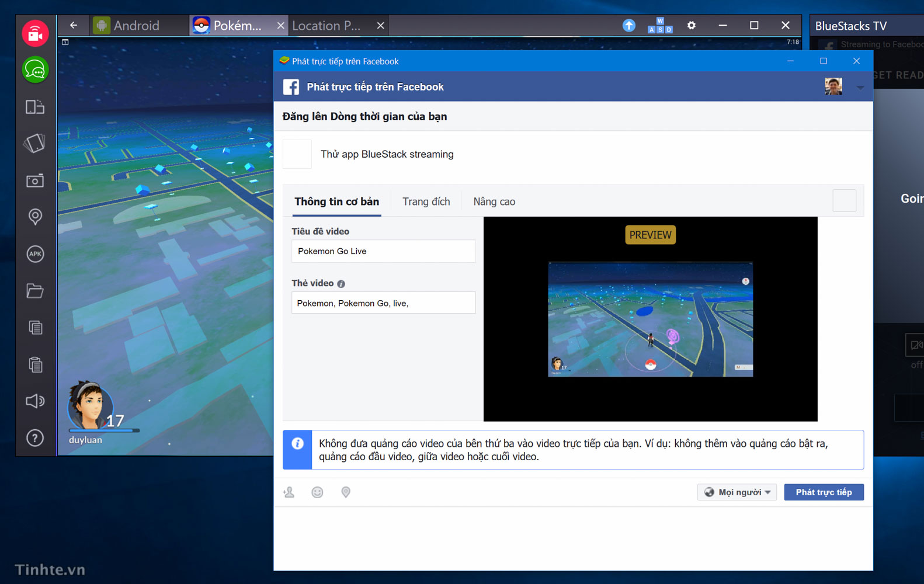Click the BlueStacks TV panel title
Viewport: 924px width, 584px height.
click(851, 26)
